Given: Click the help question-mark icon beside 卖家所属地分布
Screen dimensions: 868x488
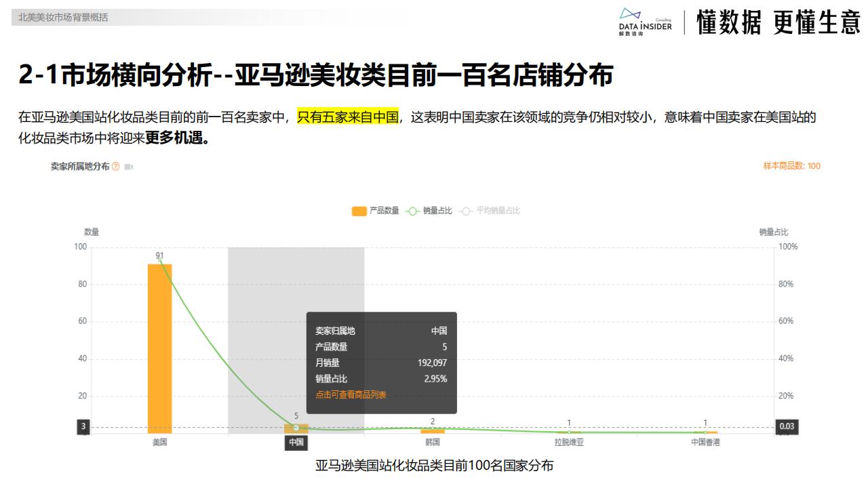Looking at the screenshot, I should pyautogui.click(x=116, y=167).
